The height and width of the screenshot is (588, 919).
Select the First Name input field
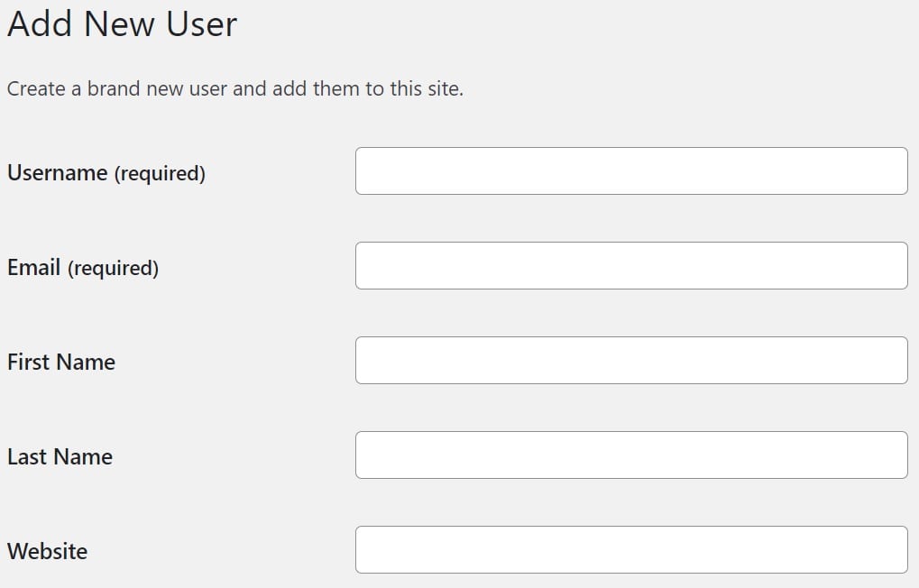pyautogui.click(x=631, y=361)
